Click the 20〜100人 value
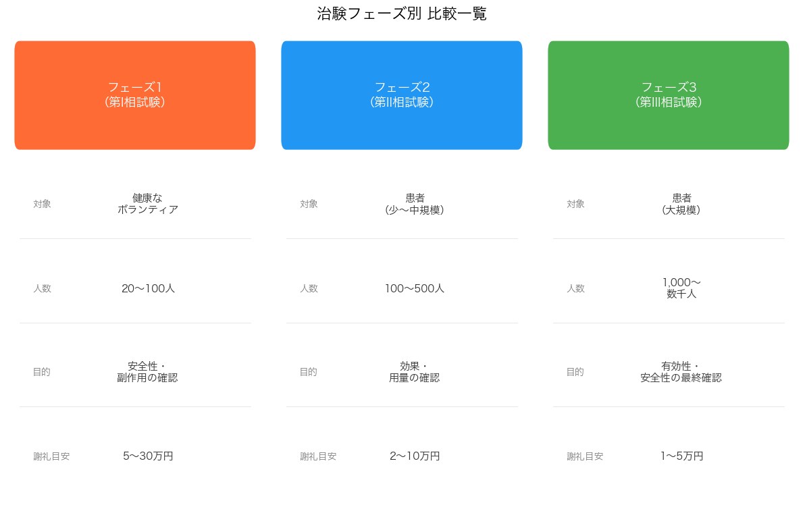803x532 pixels. 148,288
